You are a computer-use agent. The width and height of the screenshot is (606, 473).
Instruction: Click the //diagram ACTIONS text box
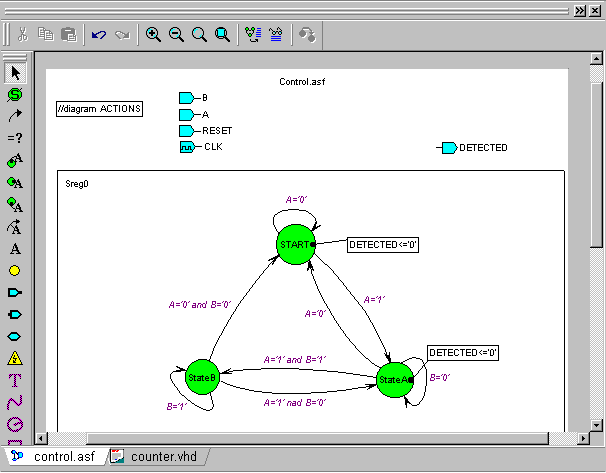pyautogui.click(x=99, y=108)
